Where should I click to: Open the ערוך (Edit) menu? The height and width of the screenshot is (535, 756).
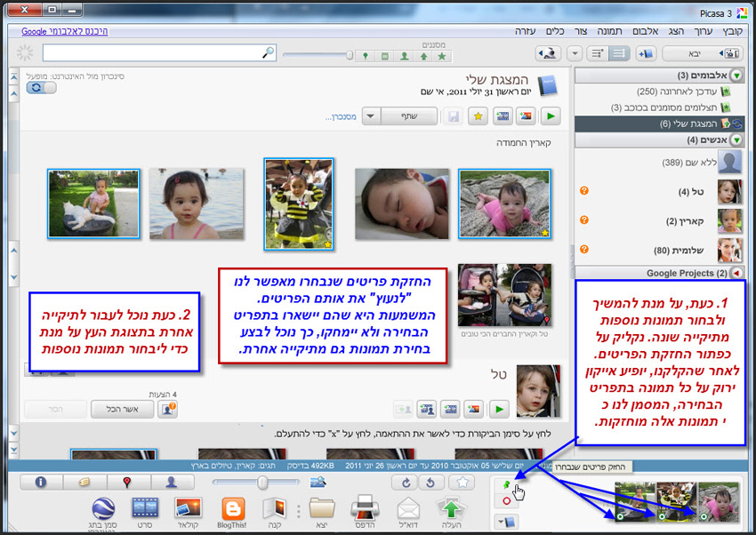704,31
